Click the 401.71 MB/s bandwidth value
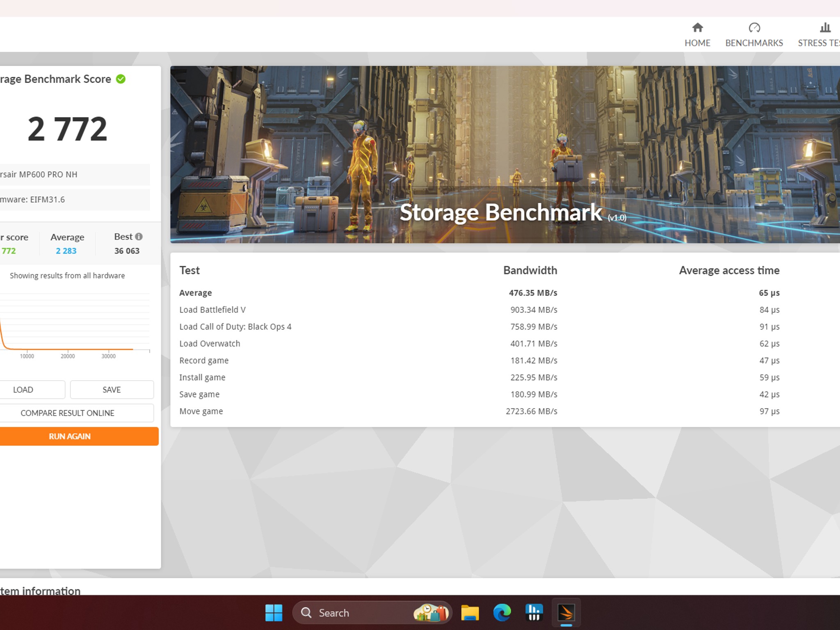Screen dimensions: 840x630 pos(534,344)
